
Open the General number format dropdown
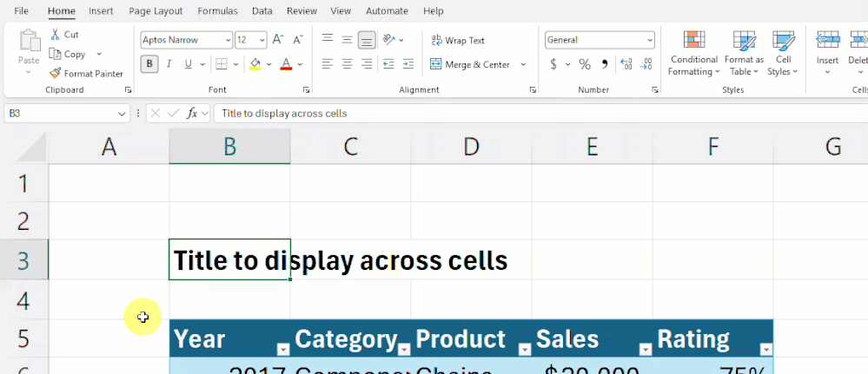tap(650, 40)
